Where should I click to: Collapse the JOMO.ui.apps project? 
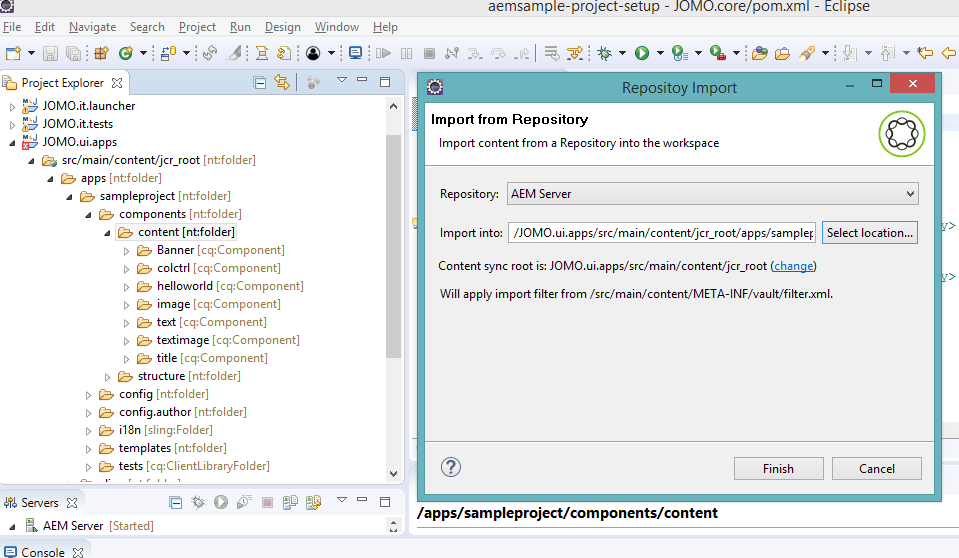point(12,143)
